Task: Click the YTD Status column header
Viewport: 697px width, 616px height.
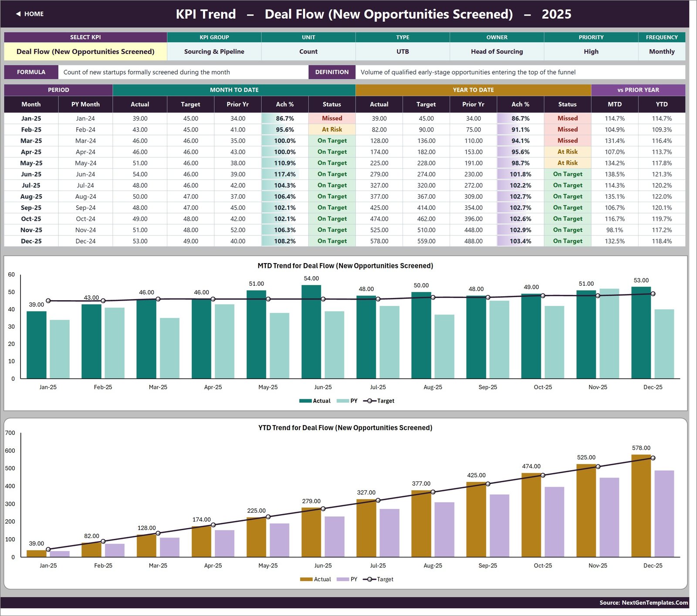Action: (x=568, y=105)
